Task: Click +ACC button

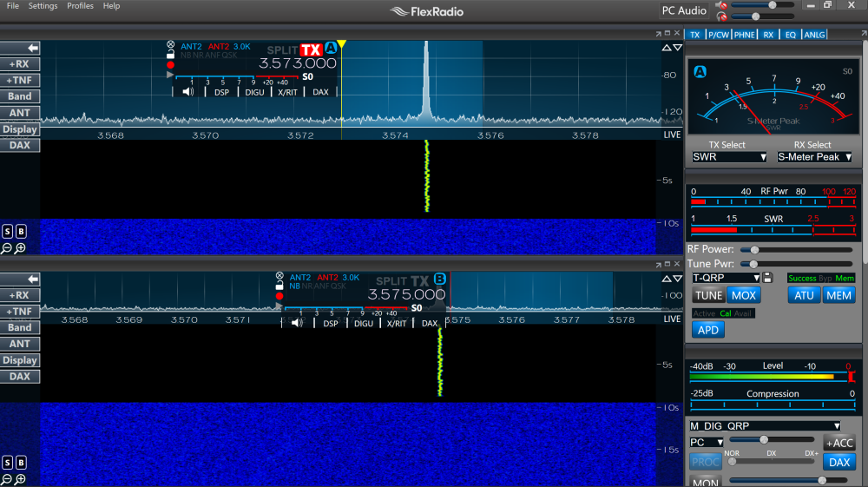Action: [x=839, y=443]
